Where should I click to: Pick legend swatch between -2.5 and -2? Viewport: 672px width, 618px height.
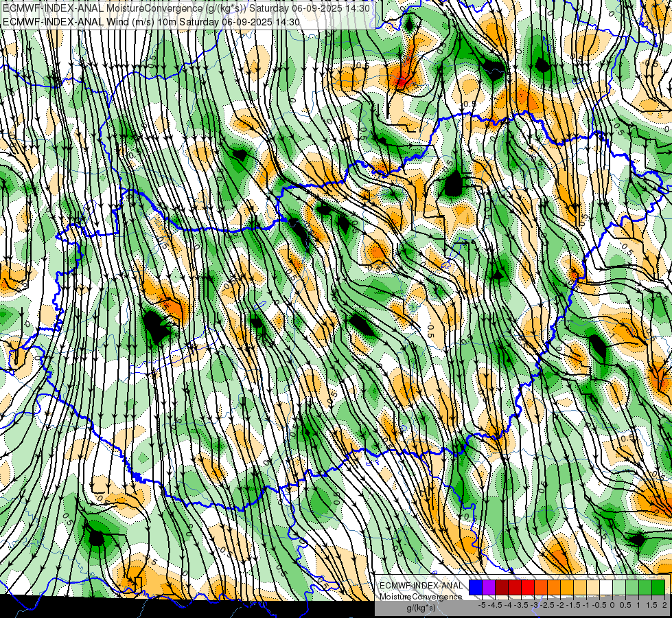click(554, 588)
